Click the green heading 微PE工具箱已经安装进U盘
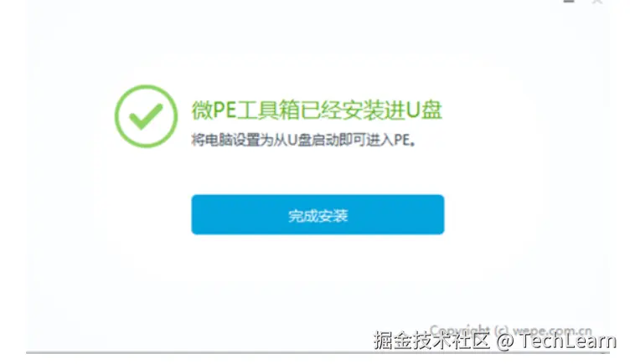 coord(317,110)
